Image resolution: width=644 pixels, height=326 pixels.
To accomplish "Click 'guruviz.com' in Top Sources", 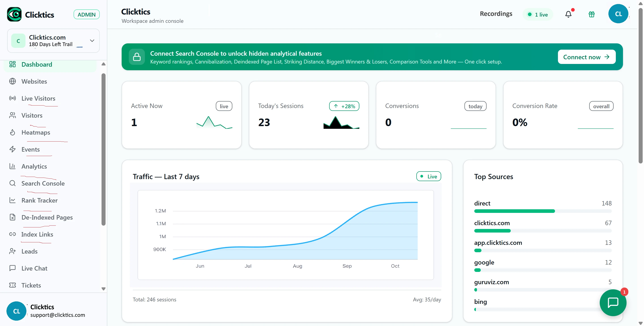I will (x=491, y=282).
